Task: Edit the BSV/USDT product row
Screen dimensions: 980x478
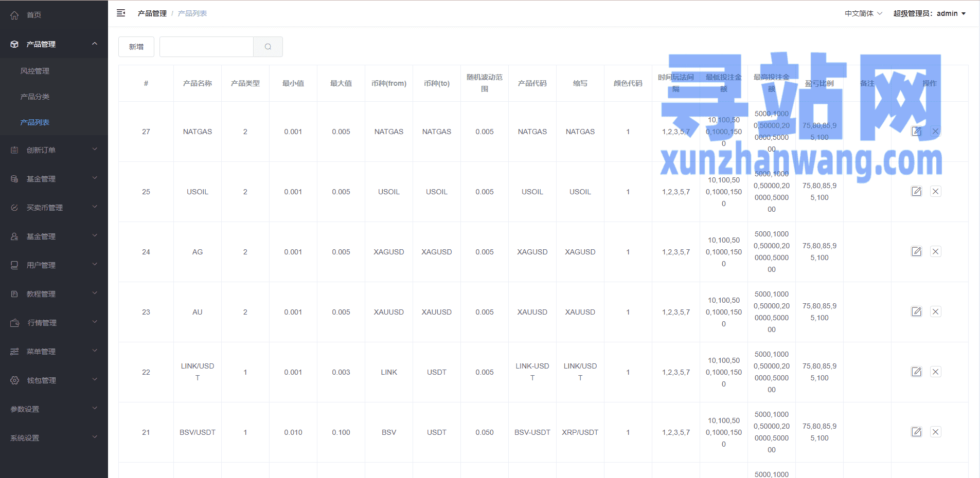Action: (916, 432)
